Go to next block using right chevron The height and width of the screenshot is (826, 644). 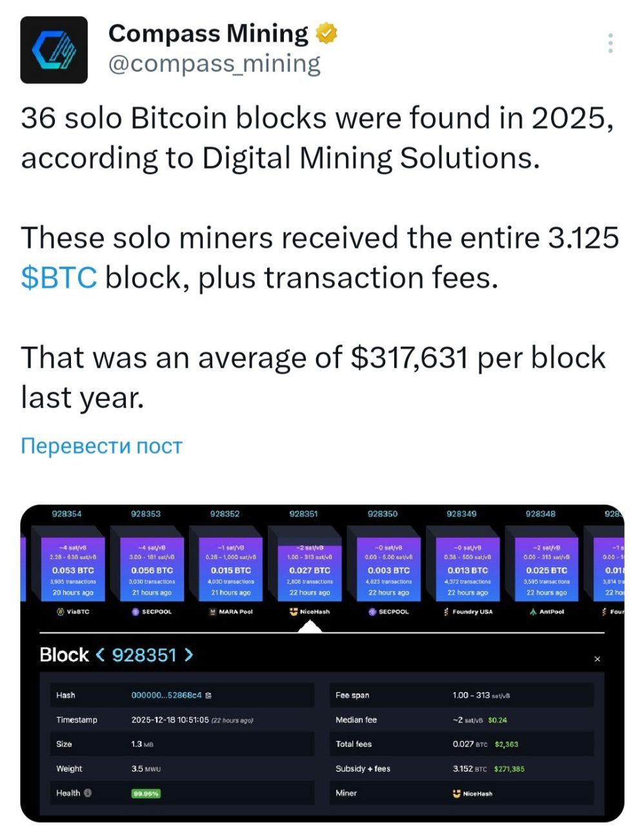click(x=188, y=655)
